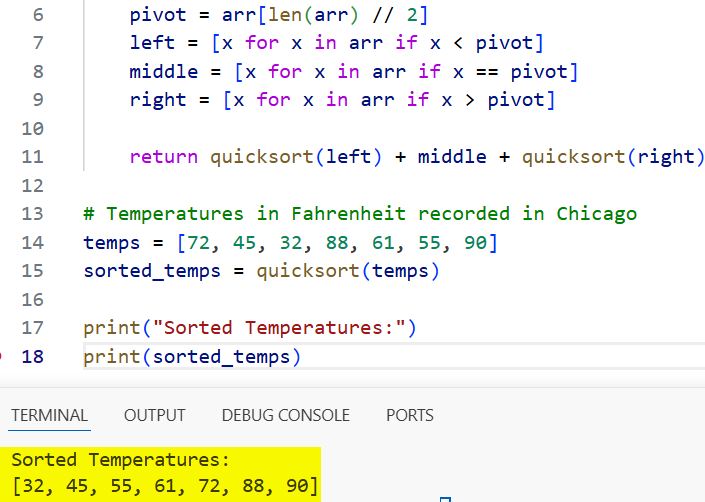Click line number 17 in gutter
Image resolution: width=705 pixels, height=502 pixels.
(x=32, y=329)
